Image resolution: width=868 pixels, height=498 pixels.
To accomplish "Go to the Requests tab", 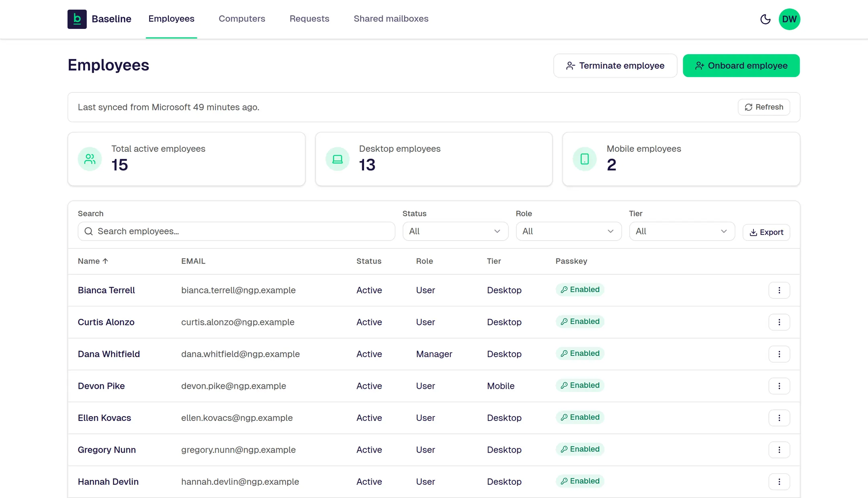I will 309,19.
